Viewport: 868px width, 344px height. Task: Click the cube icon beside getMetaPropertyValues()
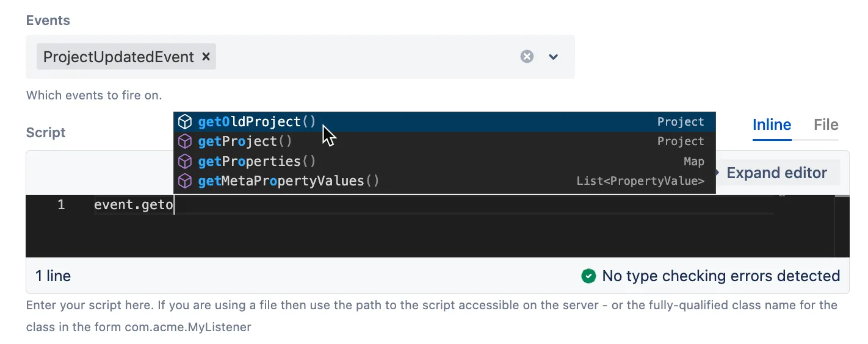point(185,181)
